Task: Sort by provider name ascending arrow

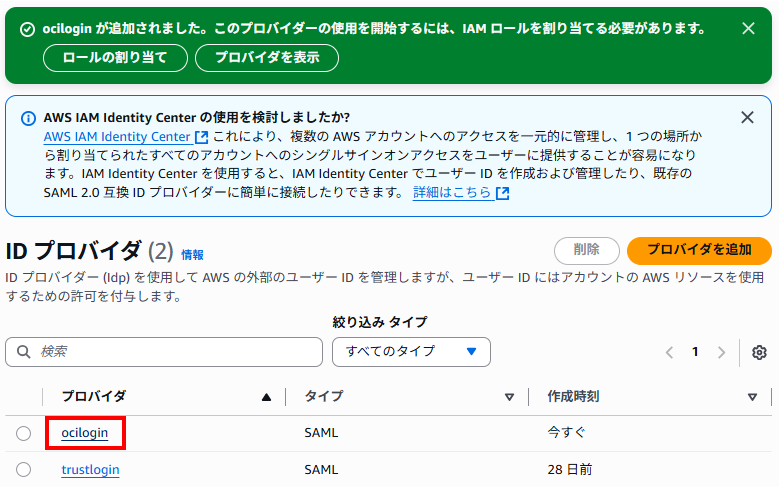Action: point(266,397)
